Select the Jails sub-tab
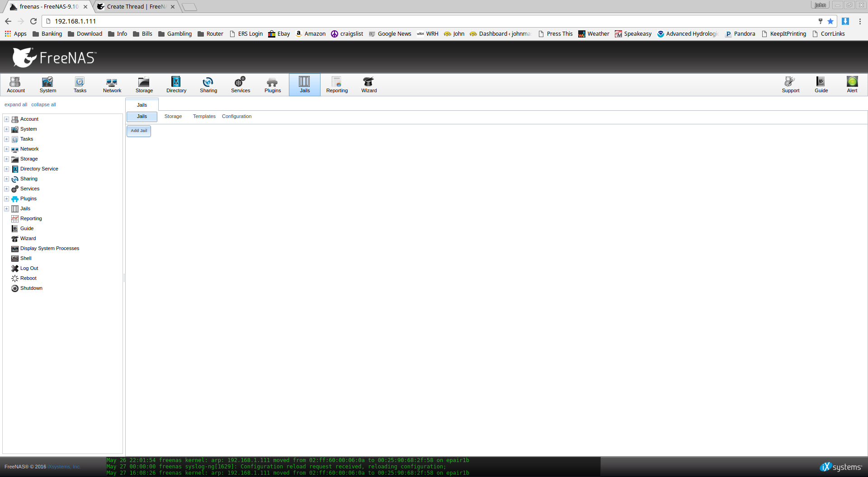 [142, 117]
